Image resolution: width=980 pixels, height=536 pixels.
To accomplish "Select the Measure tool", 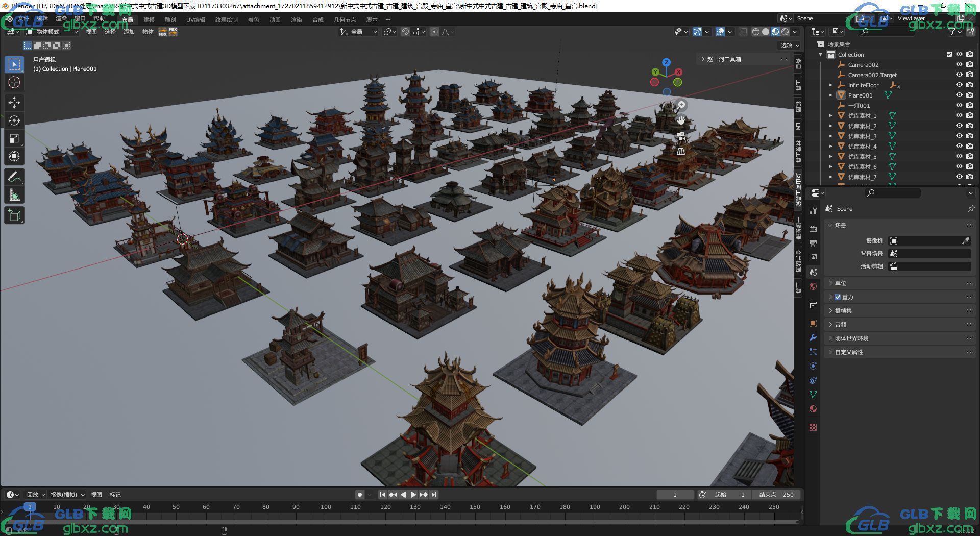I will 14,195.
